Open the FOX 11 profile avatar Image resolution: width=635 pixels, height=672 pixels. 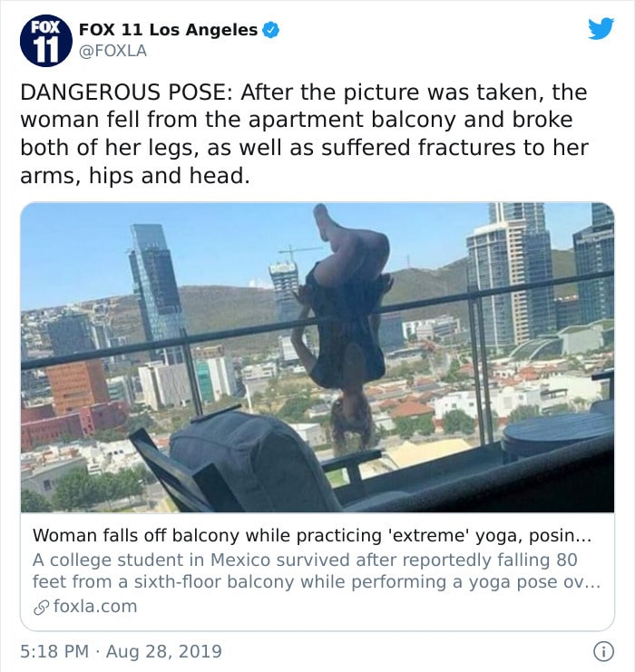click(x=46, y=41)
